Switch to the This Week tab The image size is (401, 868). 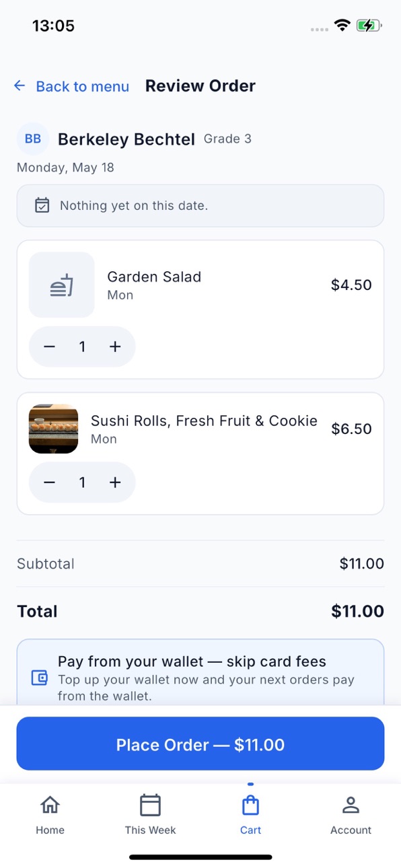pos(150,815)
